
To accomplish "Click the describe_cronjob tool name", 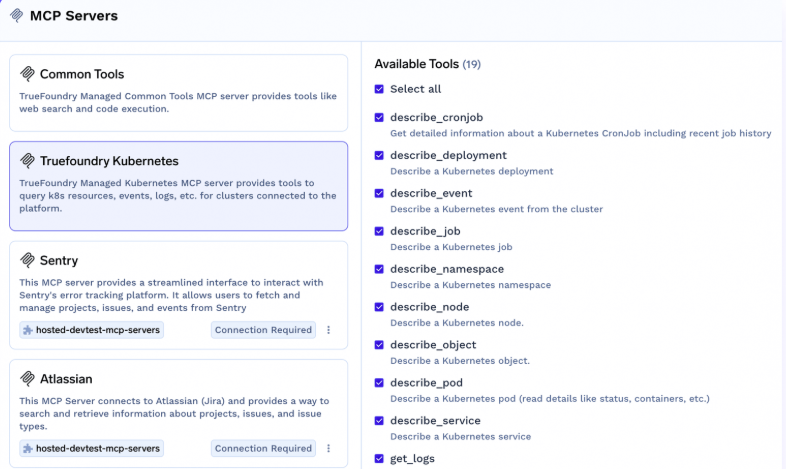I will (x=437, y=118).
